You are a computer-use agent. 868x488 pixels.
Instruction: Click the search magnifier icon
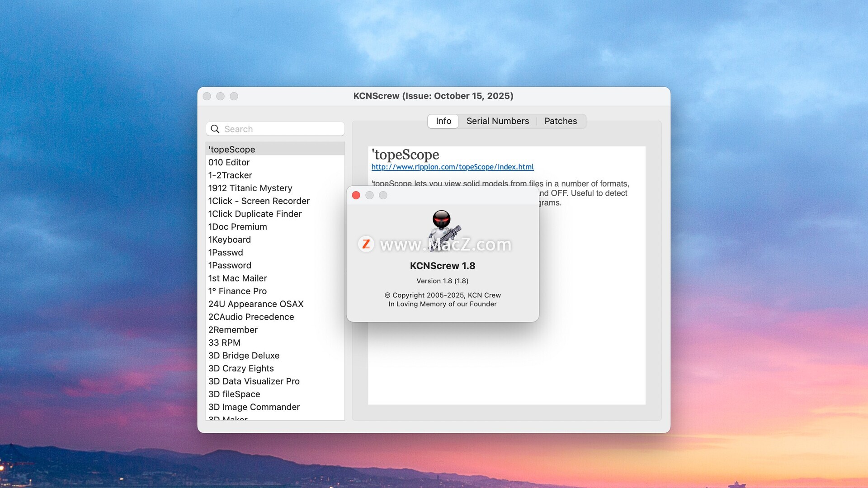pos(215,129)
